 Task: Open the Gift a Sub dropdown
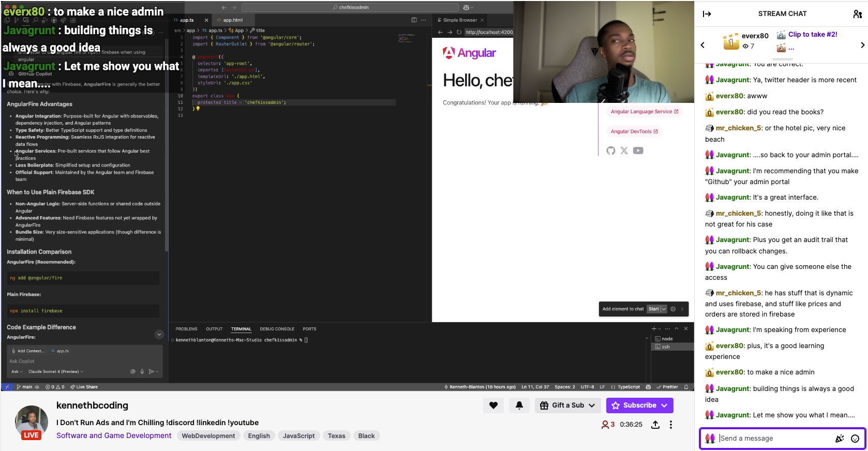click(567, 405)
